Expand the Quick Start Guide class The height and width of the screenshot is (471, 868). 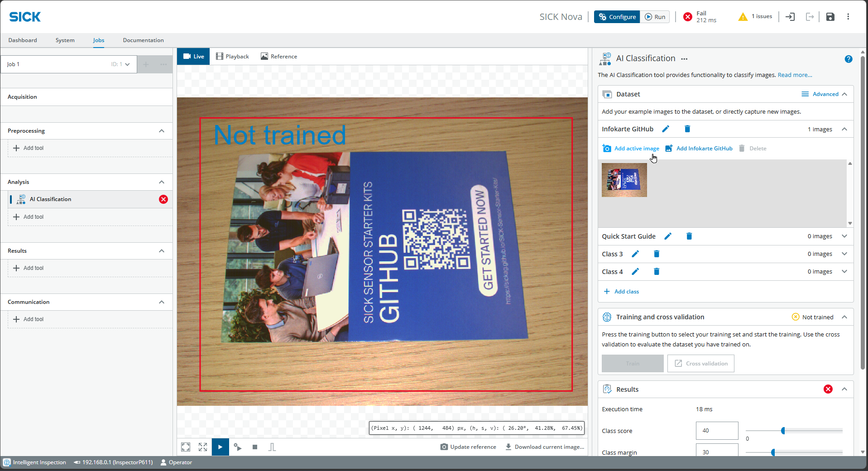click(x=844, y=236)
